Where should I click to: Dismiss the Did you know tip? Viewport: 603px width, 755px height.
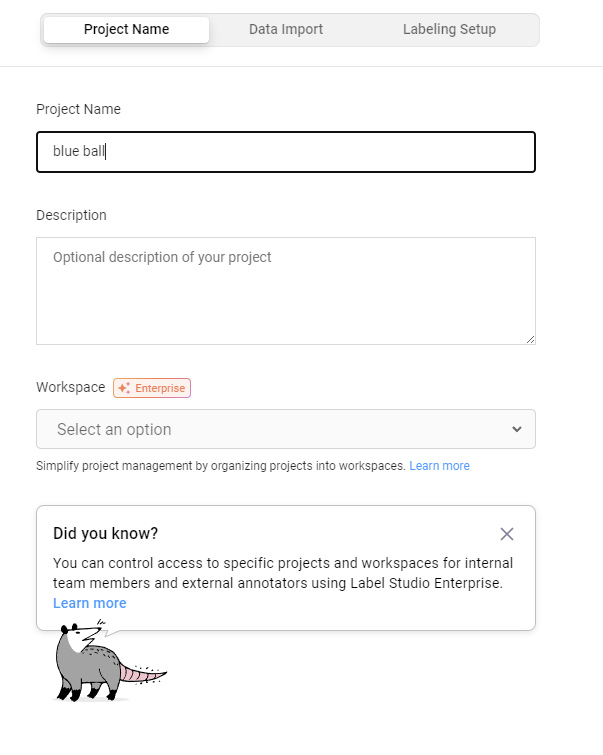[x=507, y=534]
